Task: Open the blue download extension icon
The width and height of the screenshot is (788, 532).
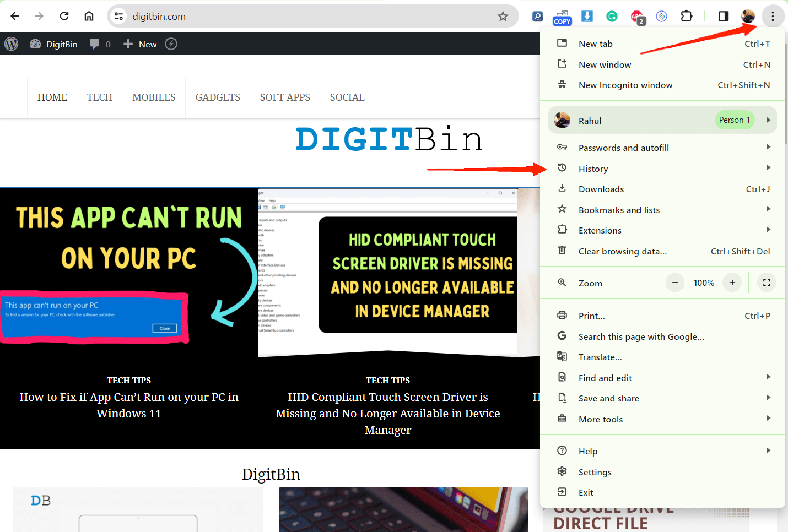Action: (x=587, y=17)
